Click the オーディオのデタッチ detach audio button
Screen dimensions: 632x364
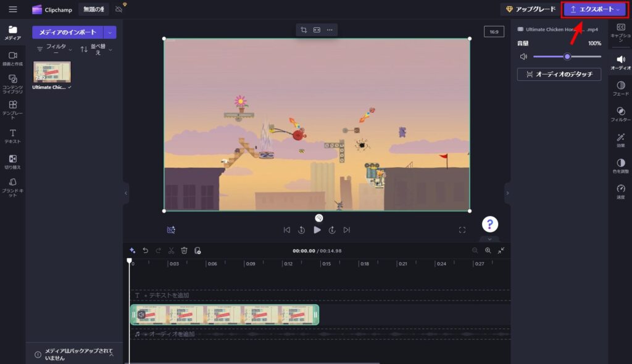(x=559, y=74)
